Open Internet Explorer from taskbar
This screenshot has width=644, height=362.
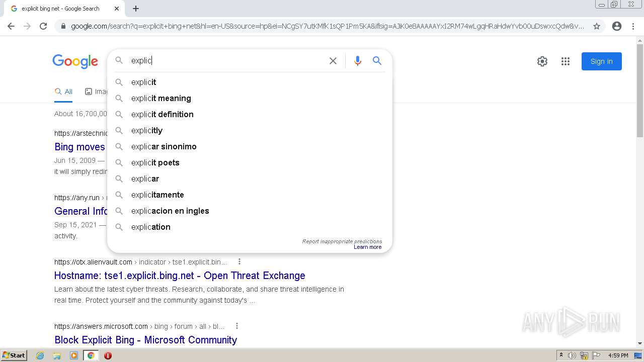click(x=40, y=355)
